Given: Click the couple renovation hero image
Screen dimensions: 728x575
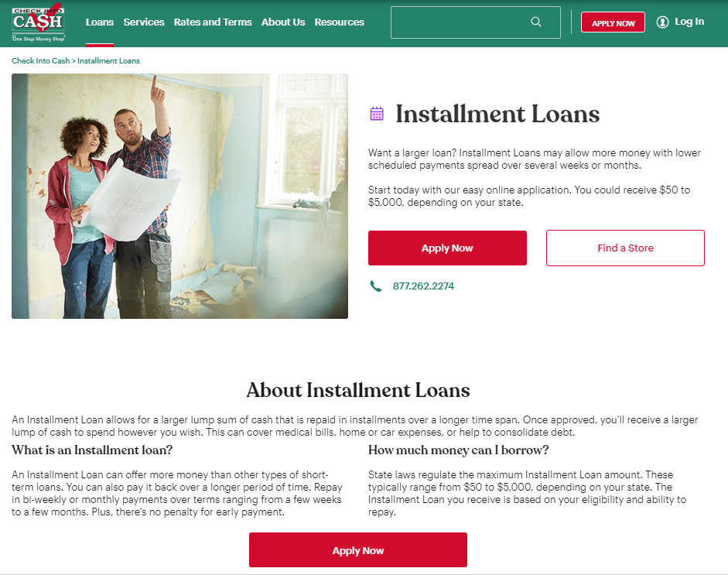Looking at the screenshot, I should pyautogui.click(x=179, y=196).
